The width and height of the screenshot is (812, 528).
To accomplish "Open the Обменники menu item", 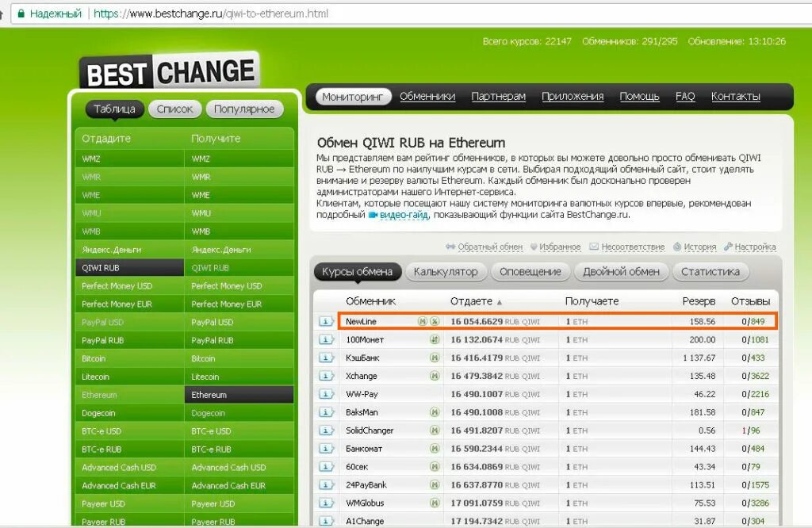I will (x=427, y=96).
